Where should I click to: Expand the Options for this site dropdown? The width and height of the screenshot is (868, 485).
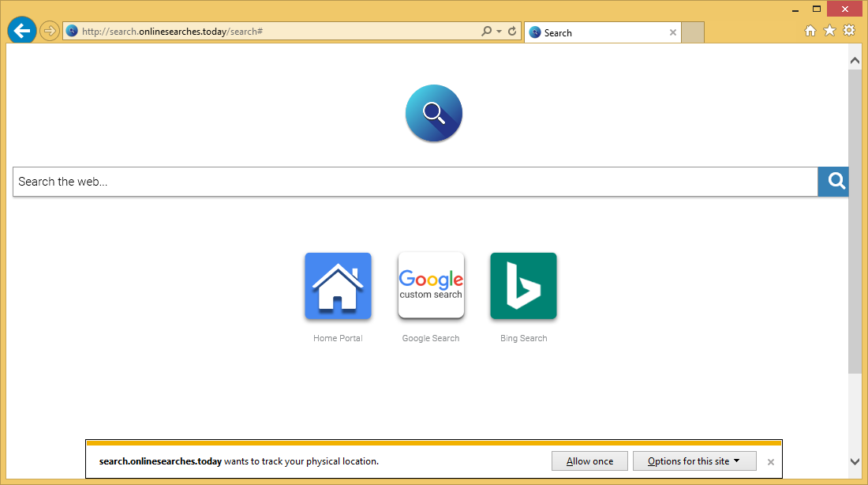[x=694, y=461]
